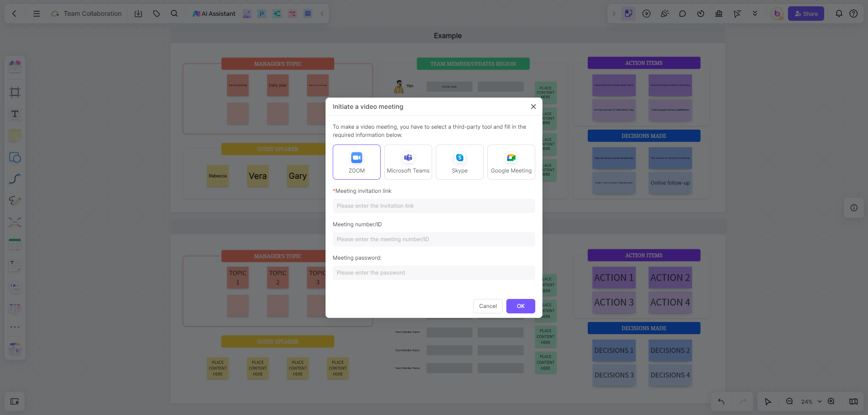Zoom out the canvas
The height and width of the screenshot is (415, 868).
[x=789, y=401]
